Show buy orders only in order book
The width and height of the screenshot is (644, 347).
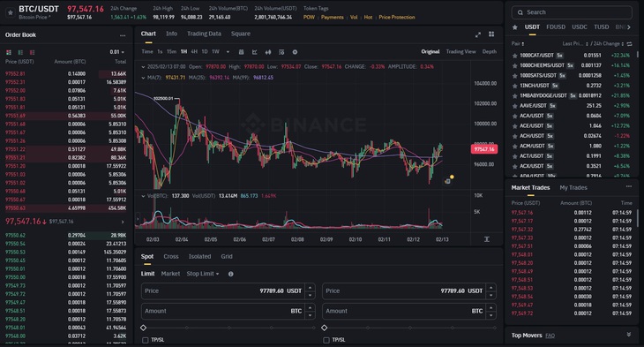click(20, 52)
